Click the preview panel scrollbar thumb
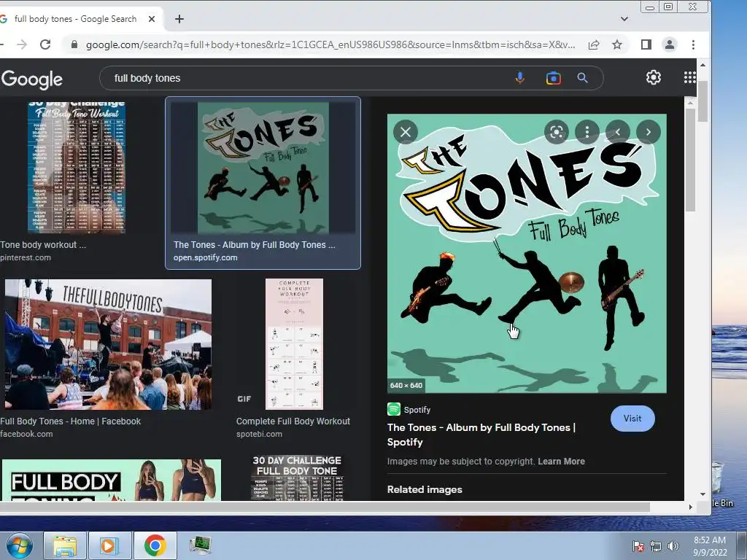The image size is (747, 560). (x=690, y=160)
